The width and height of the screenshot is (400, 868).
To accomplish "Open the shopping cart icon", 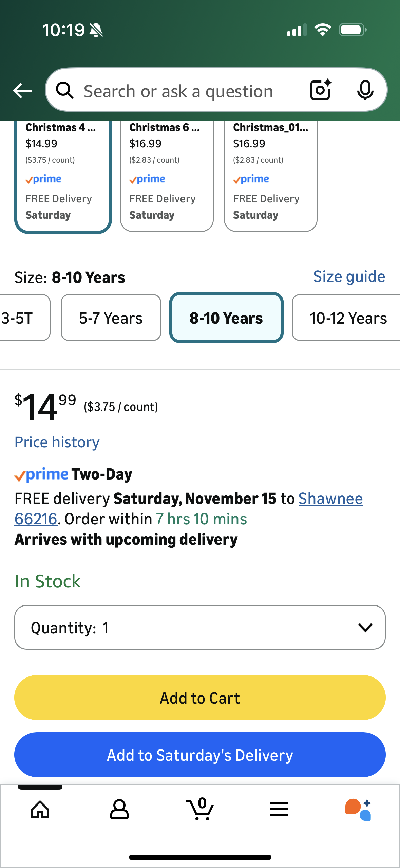I will click(200, 810).
